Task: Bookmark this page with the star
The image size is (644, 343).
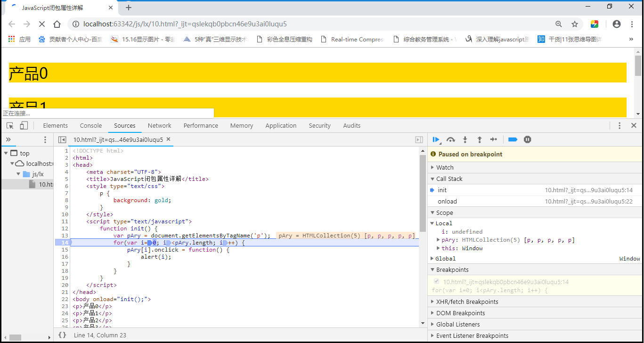Action: (x=575, y=24)
